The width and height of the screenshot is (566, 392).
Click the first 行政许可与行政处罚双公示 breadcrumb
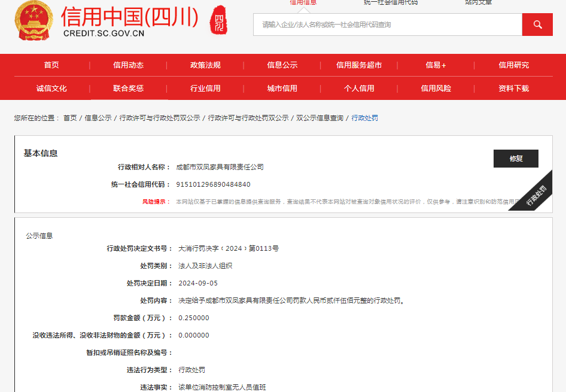pos(160,118)
